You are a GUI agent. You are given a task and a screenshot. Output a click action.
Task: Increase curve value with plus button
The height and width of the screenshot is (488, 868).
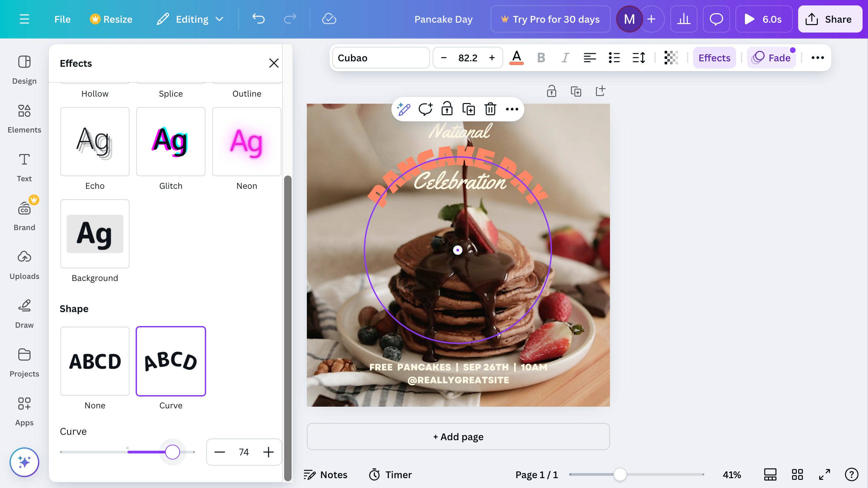[x=268, y=452]
